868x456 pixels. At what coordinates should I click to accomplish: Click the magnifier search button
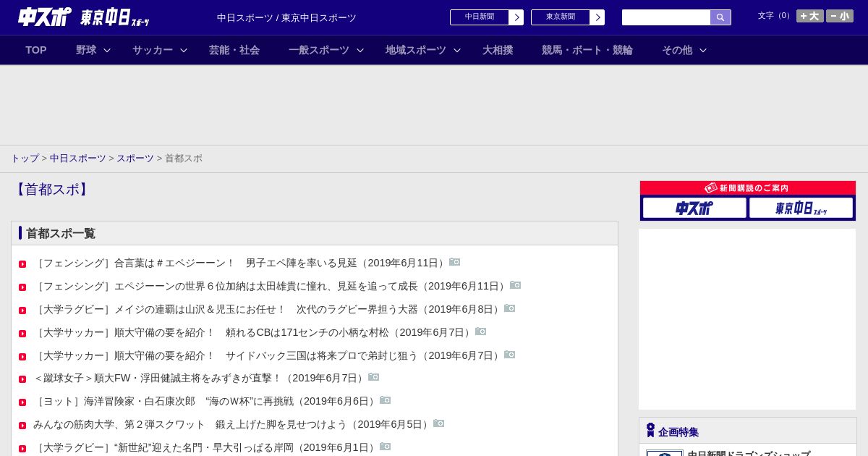pos(720,17)
